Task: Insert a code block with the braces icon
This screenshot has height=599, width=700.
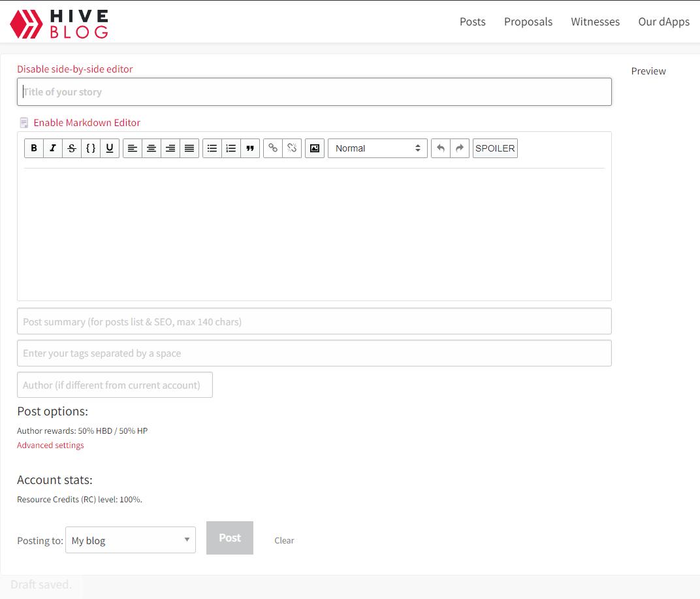Action: [x=91, y=148]
